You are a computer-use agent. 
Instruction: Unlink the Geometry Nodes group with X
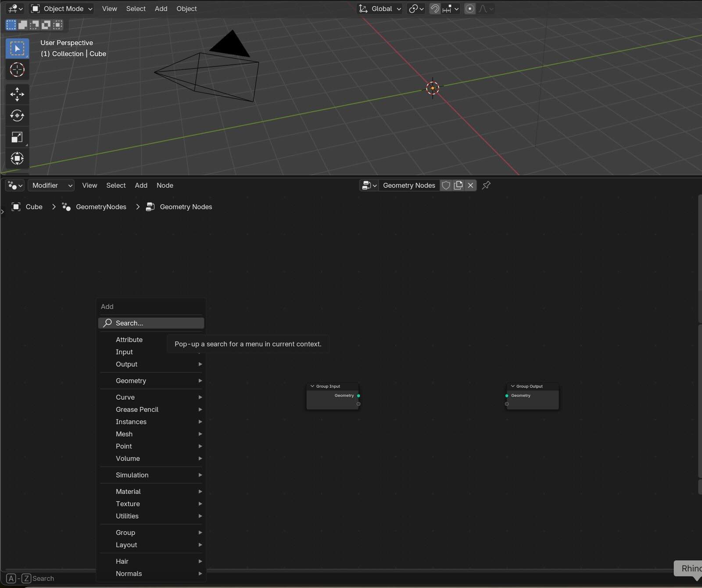[x=470, y=185]
